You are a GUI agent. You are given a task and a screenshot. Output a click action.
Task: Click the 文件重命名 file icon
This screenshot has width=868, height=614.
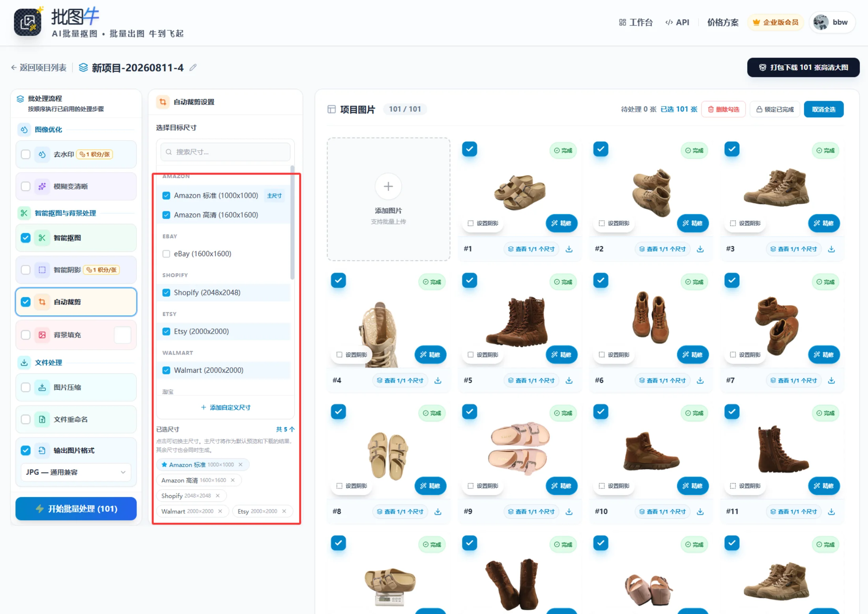(x=42, y=419)
